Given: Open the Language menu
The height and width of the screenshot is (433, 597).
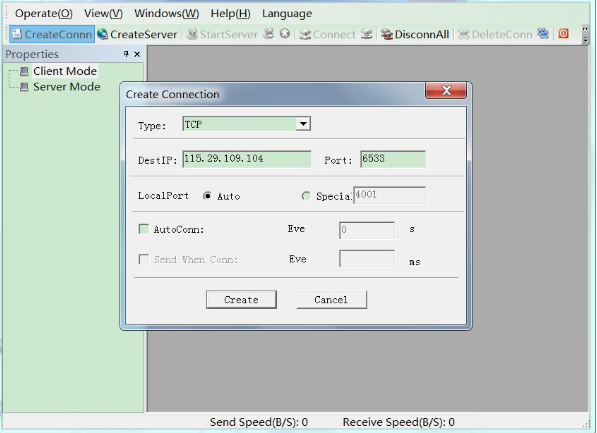Looking at the screenshot, I should pos(287,13).
